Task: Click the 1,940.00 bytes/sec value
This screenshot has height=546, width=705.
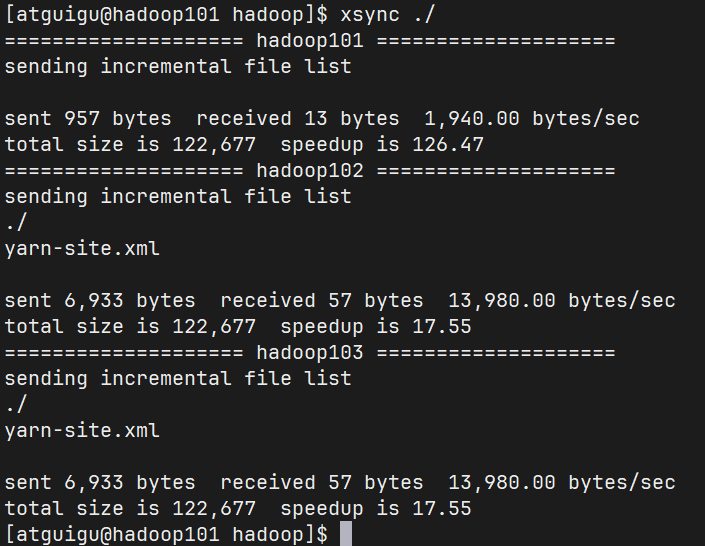Action: coord(531,118)
